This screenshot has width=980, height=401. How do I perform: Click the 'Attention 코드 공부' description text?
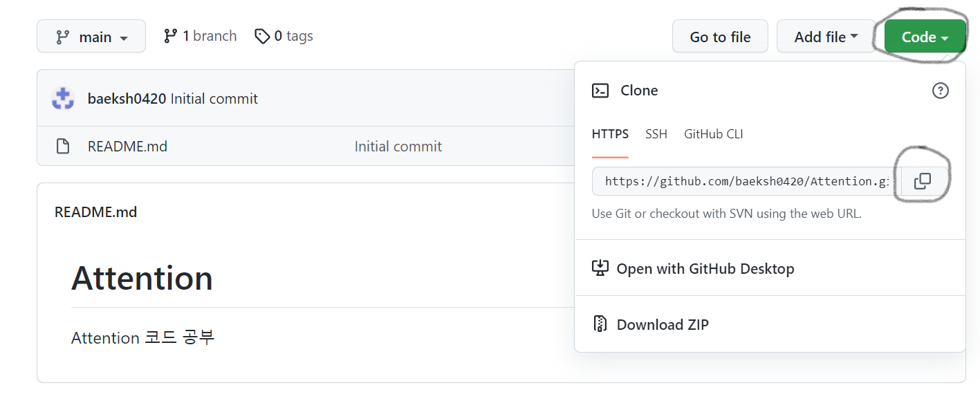click(x=143, y=338)
